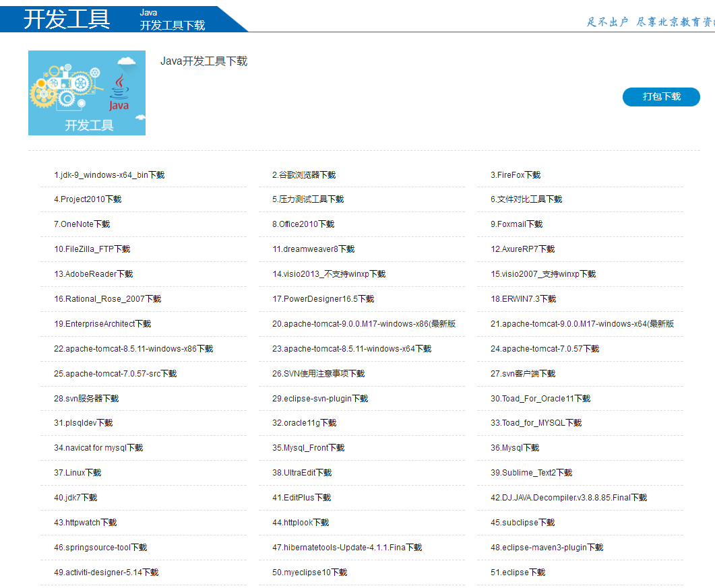Open the SVN使用注意事项下载 link
The height and width of the screenshot is (588, 715).
[318, 374]
